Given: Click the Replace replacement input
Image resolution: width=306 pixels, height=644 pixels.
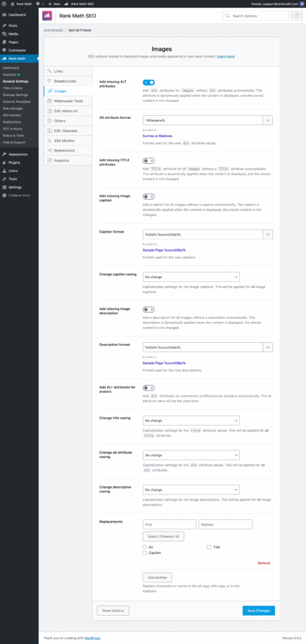Looking at the screenshot, I should [225, 525].
